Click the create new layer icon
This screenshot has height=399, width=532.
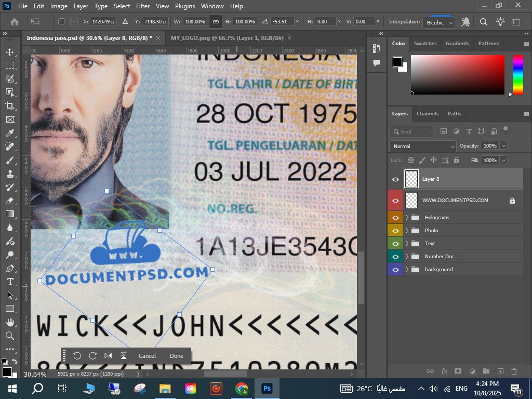coord(500,371)
